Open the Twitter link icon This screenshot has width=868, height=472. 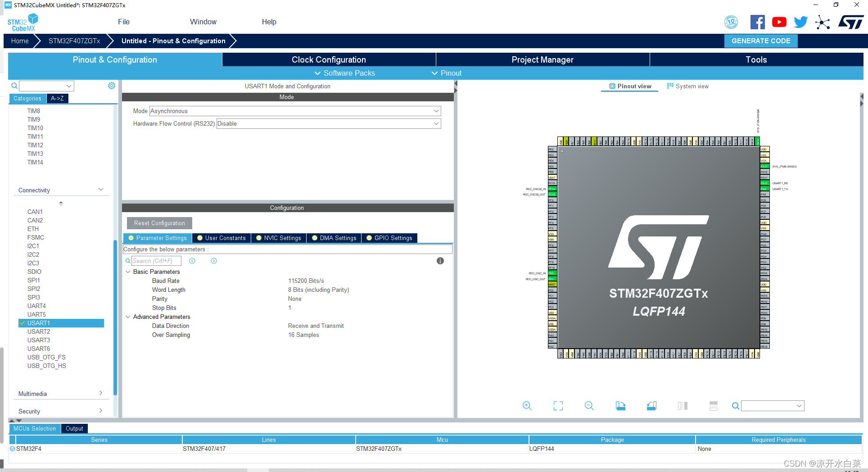tap(801, 22)
